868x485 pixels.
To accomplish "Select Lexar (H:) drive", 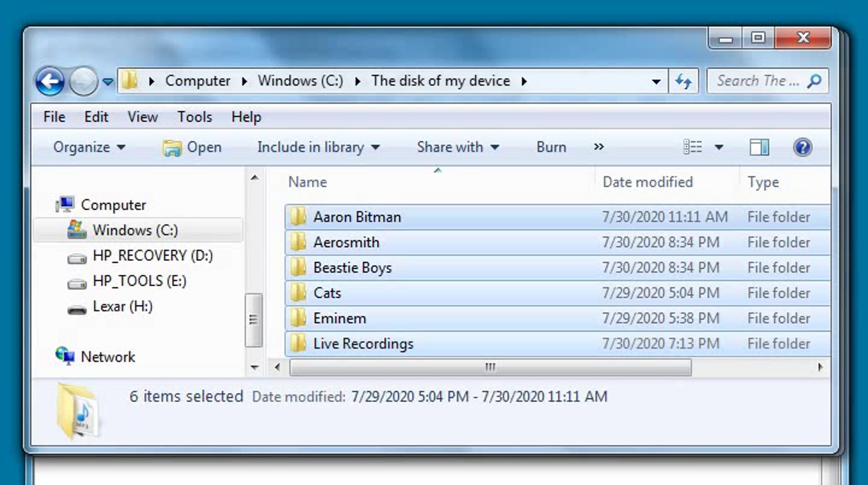I will click(123, 306).
